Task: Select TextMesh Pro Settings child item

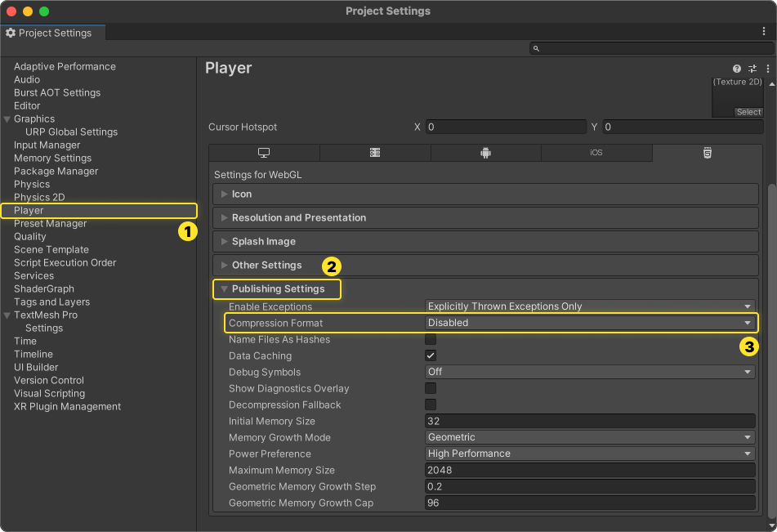Action: (x=44, y=329)
